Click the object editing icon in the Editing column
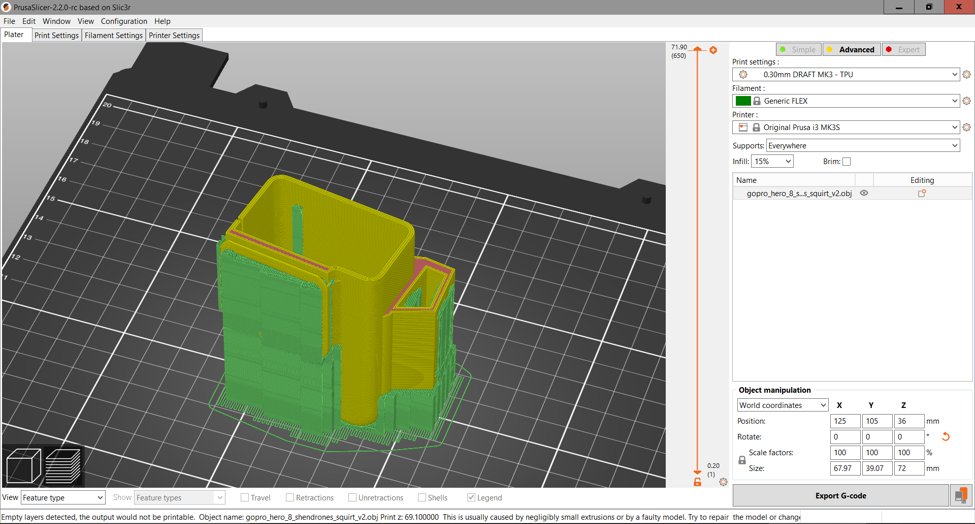975x524 pixels. click(x=922, y=193)
